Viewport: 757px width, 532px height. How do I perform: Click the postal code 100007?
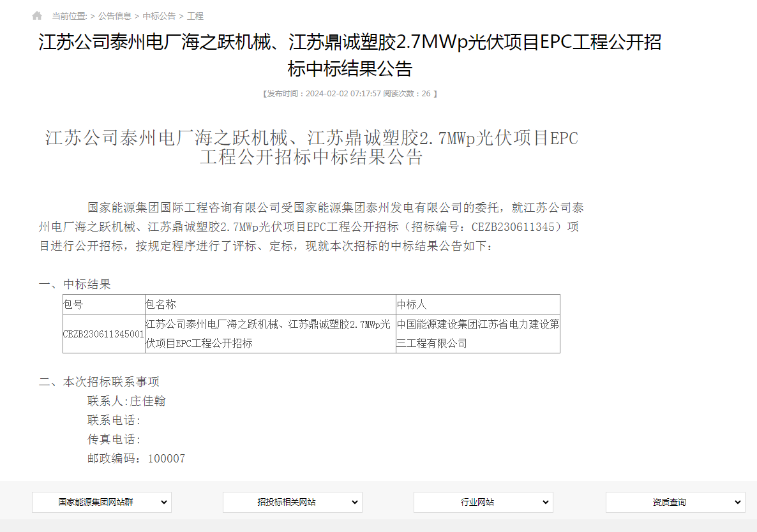click(166, 459)
